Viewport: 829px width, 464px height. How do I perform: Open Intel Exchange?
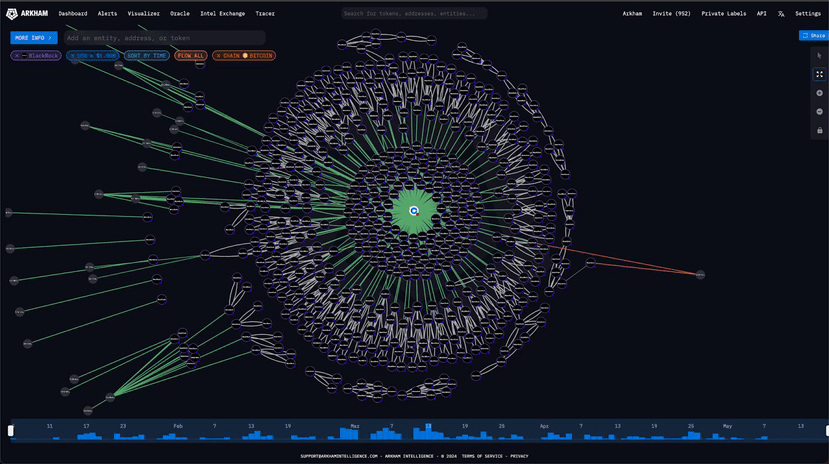pyautogui.click(x=223, y=14)
